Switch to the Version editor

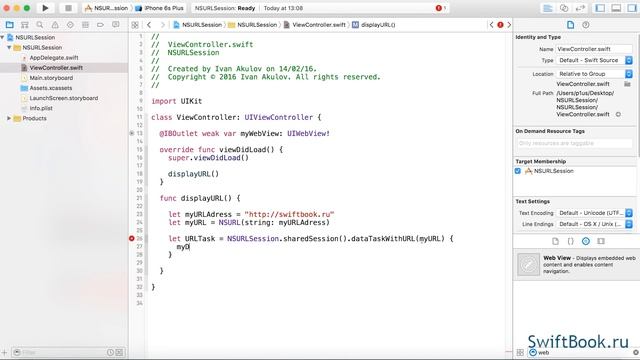[x=580, y=8]
